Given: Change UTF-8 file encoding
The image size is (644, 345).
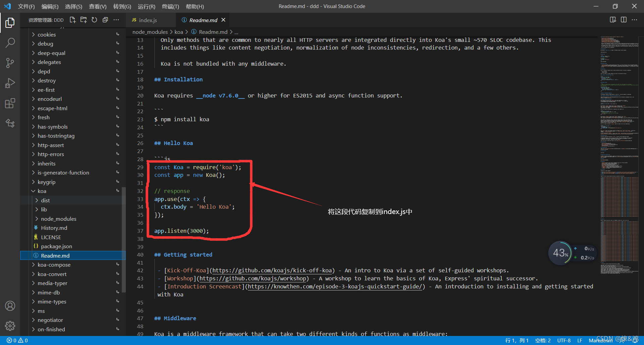Looking at the screenshot, I should pyautogui.click(x=564, y=340).
